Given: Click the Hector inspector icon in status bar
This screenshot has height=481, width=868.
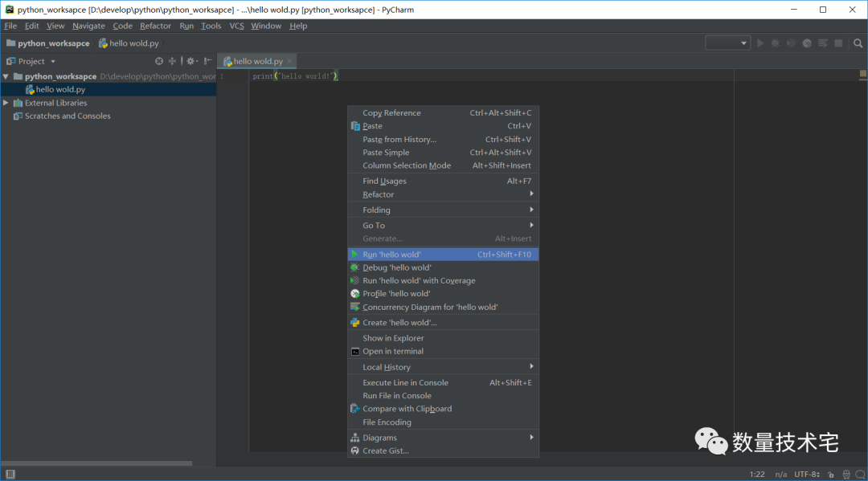Looking at the screenshot, I should [x=846, y=475].
